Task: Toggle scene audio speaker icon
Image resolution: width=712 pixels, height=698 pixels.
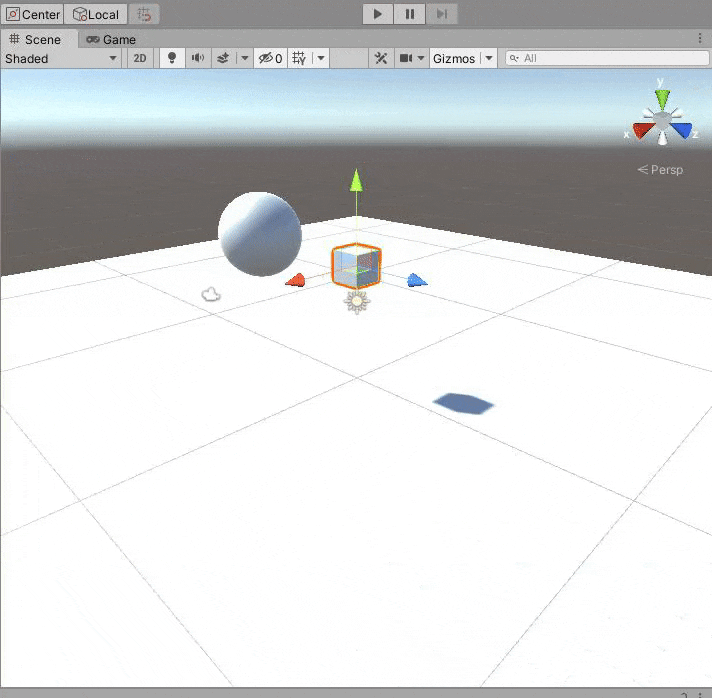Action: click(x=198, y=58)
